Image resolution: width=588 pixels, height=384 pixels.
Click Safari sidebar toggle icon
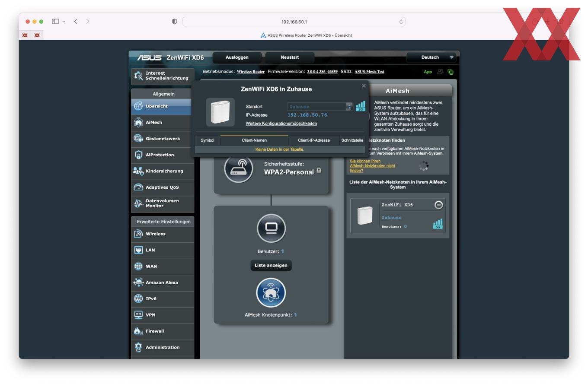coord(55,21)
